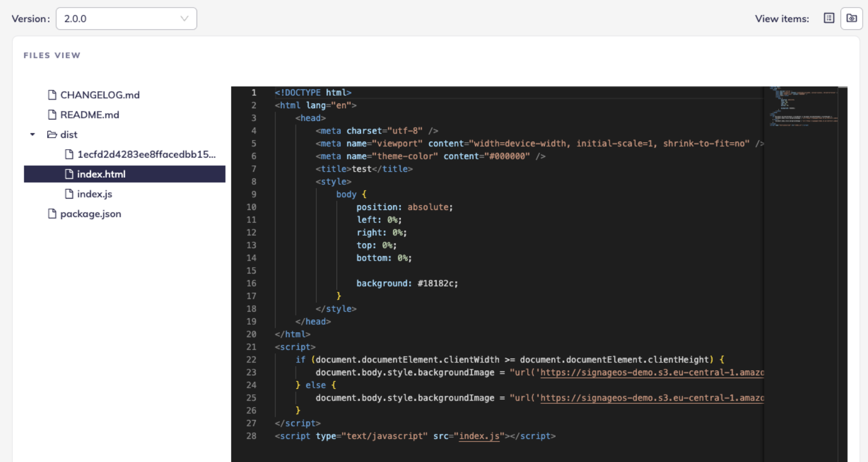Collapse the dist folder arrow
Viewport: 868px width, 462px height.
point(33,135)
